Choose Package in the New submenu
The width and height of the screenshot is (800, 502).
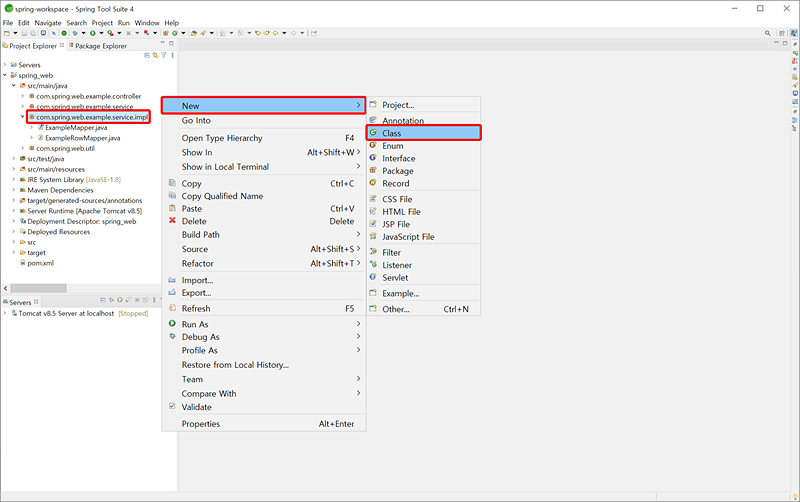coord(423,171)
